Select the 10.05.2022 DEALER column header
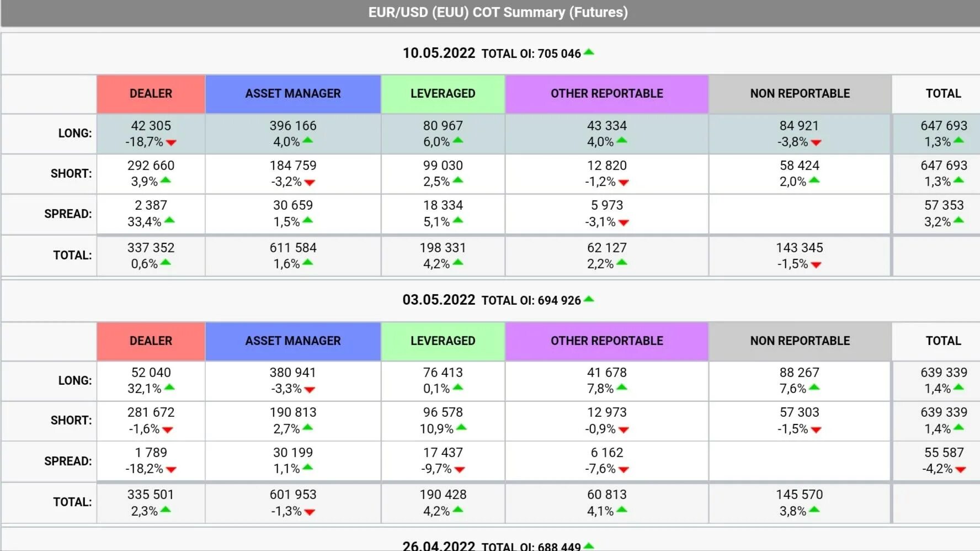The width and height of the screenshot is (980, 551). click(151, 94)
